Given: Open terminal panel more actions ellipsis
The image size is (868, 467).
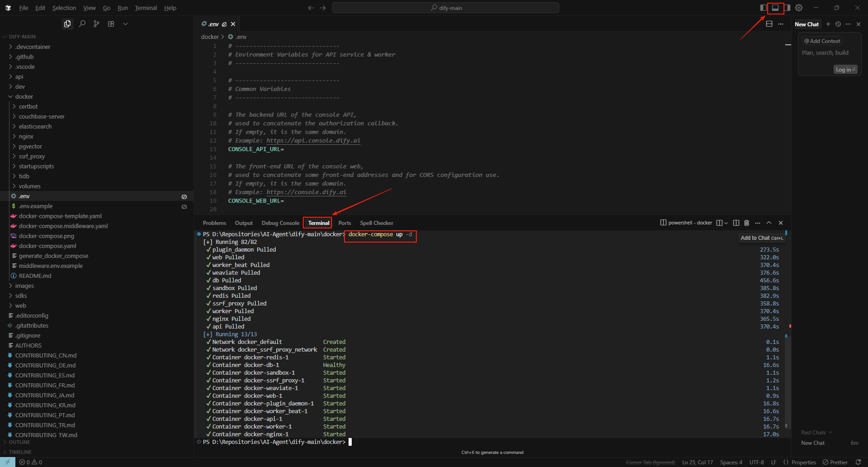Looking at the screenshot, I should 758,223.
